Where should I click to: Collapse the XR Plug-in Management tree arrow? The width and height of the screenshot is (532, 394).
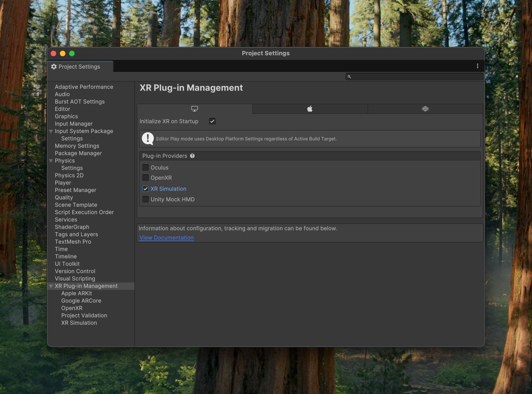tap(51, 286)
